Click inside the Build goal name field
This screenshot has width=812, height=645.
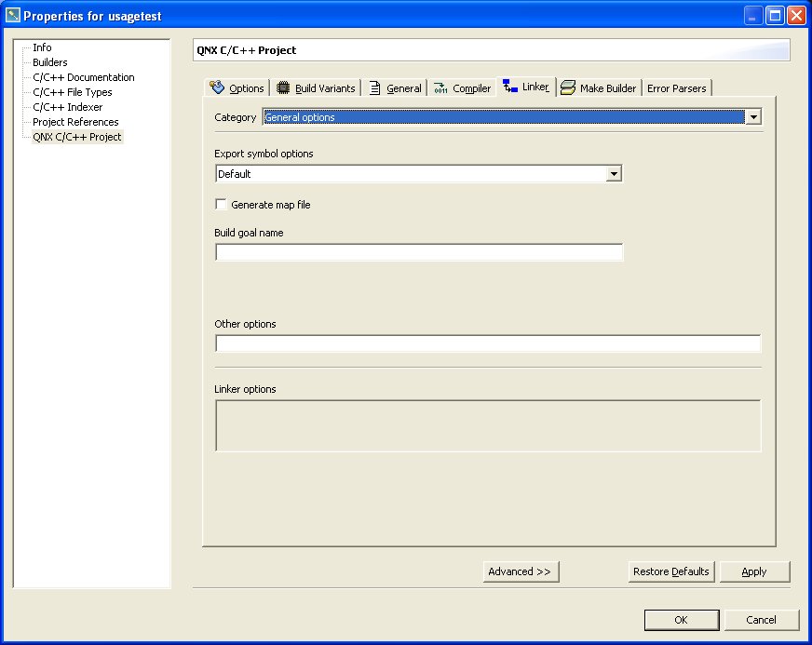(418, 251)
